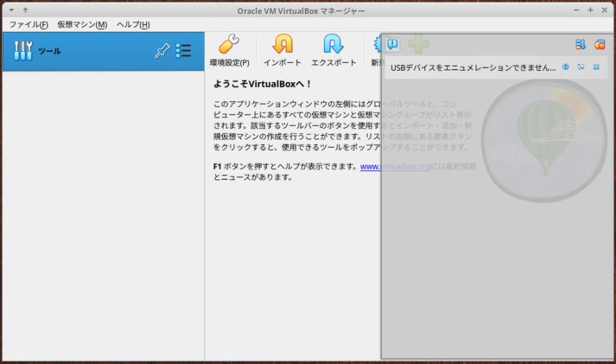
Task: Toggle the notification center speech-bubble icon
Action: point(393,45)
